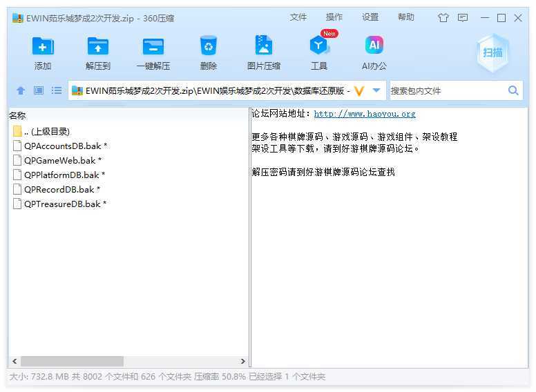
Task: Select QPAccountsDB.bak file
Action: coord(60,146)
